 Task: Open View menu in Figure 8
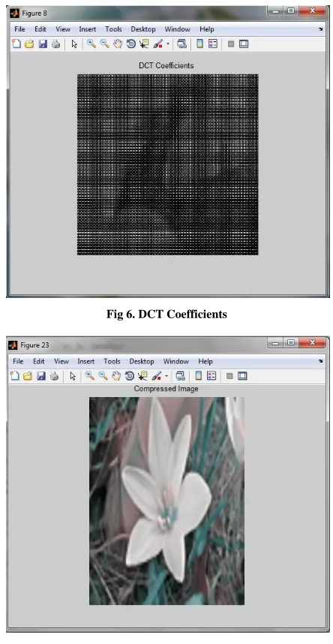point(63,29)
